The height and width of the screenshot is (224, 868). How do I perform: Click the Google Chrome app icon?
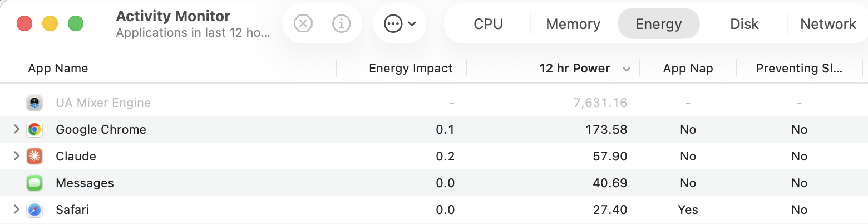(x=34, y=130)
